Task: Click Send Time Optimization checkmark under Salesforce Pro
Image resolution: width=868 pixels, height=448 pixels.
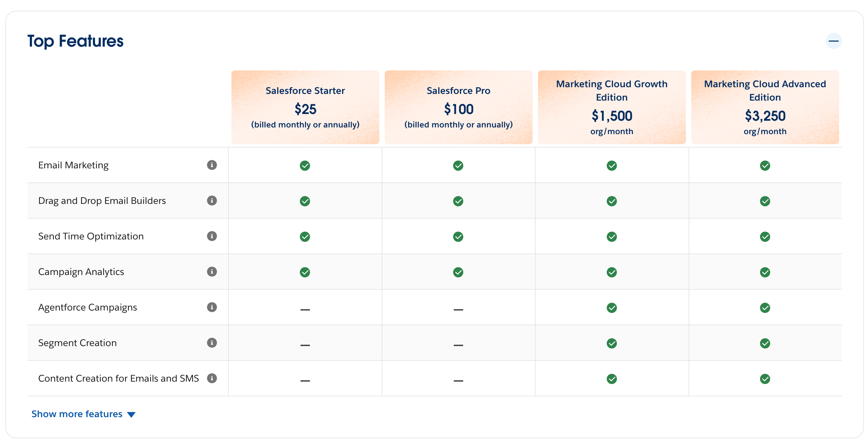Action: coord(458,237)
